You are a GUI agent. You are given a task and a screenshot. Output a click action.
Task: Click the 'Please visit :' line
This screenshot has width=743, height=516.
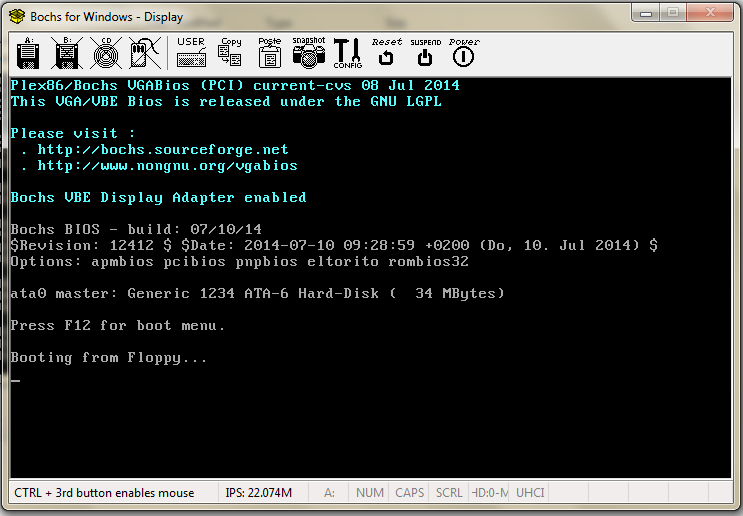coord(73,133)
